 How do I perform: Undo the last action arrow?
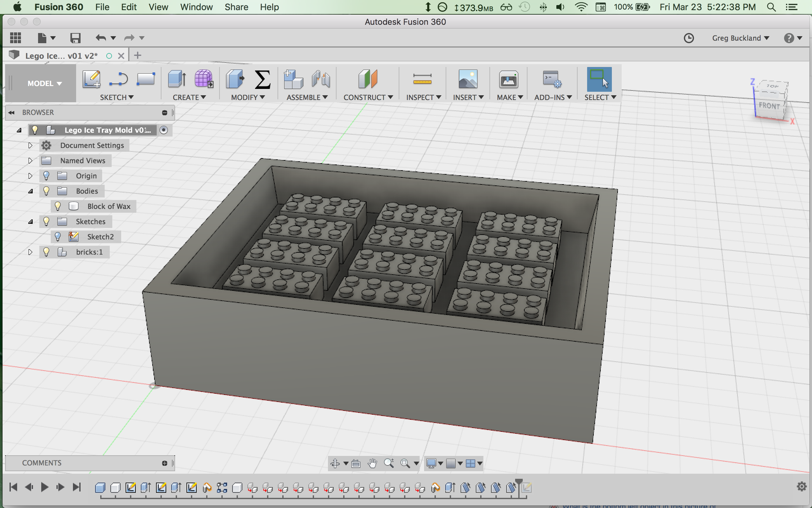pyautogui.click(x=101, y=38)
